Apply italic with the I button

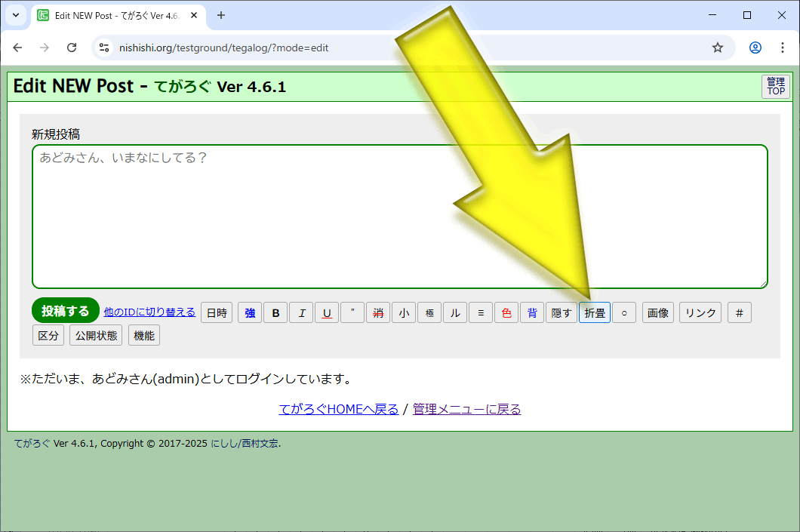coord(302,312)
